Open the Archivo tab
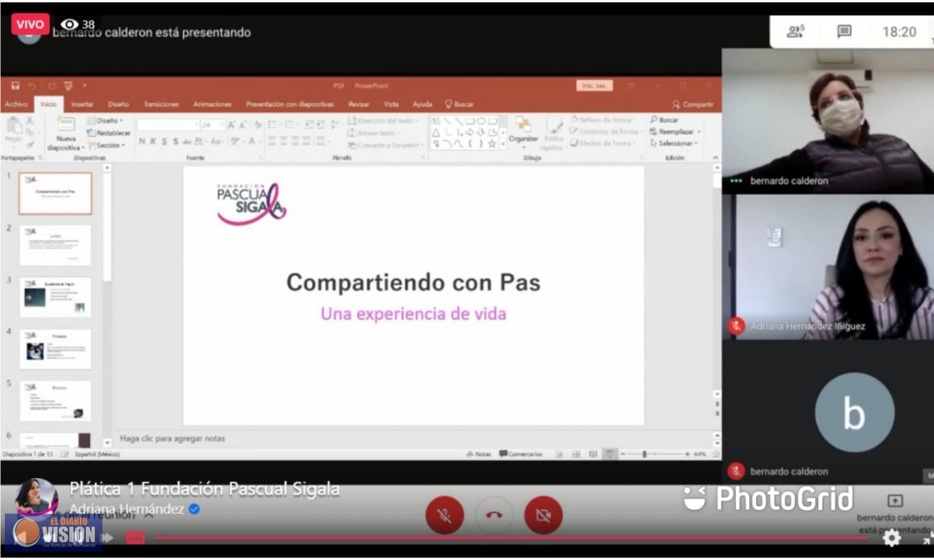934x560 pixels. [x=16, y=104]
